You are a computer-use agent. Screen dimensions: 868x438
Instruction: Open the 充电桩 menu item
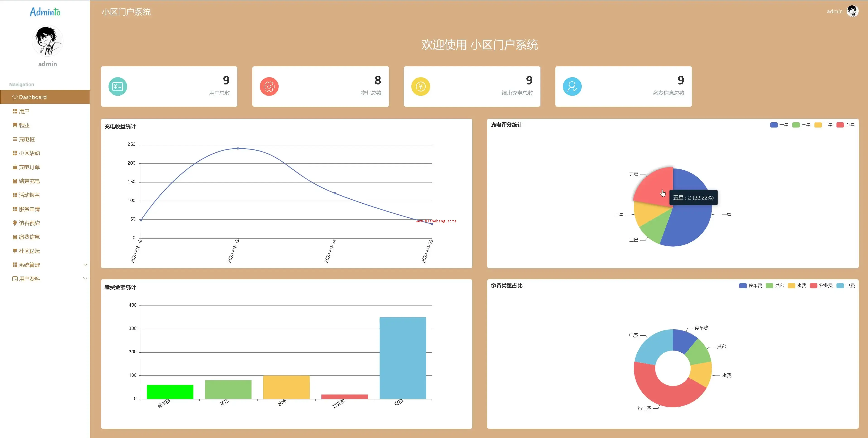[27, 139]
